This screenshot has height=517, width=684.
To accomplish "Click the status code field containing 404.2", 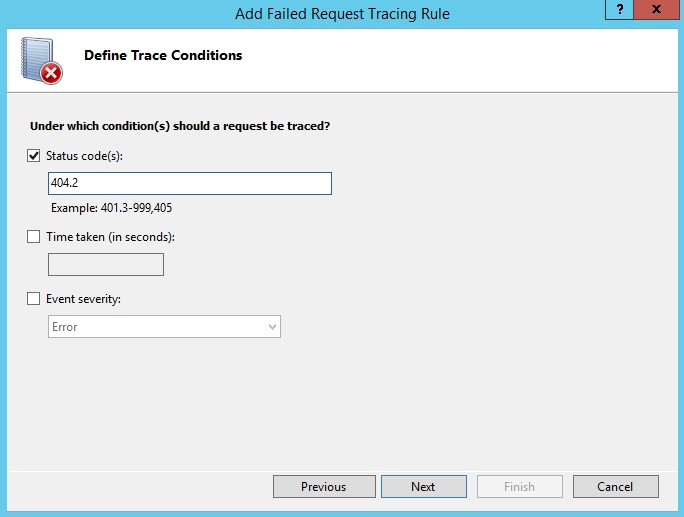I will (190, 183).
